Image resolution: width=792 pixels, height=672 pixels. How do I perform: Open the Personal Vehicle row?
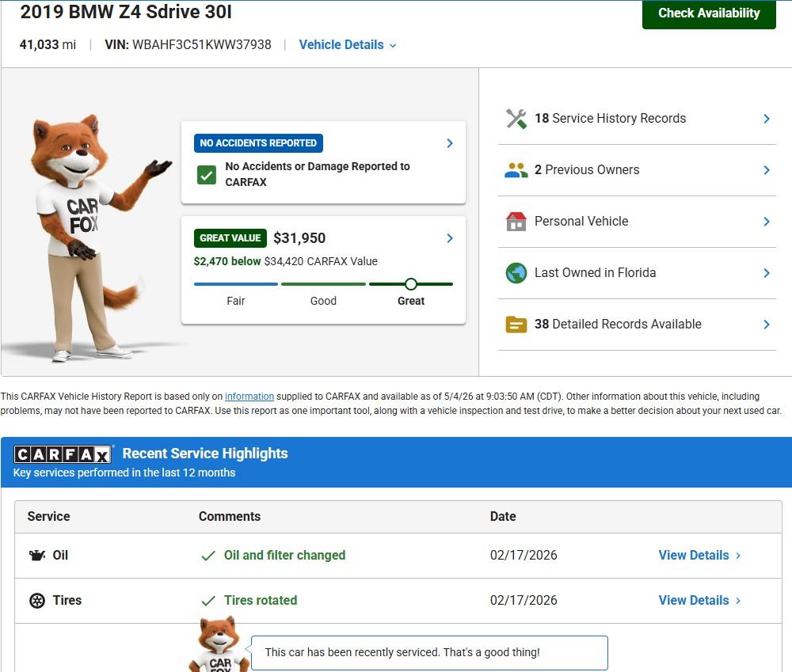[637, 222]
